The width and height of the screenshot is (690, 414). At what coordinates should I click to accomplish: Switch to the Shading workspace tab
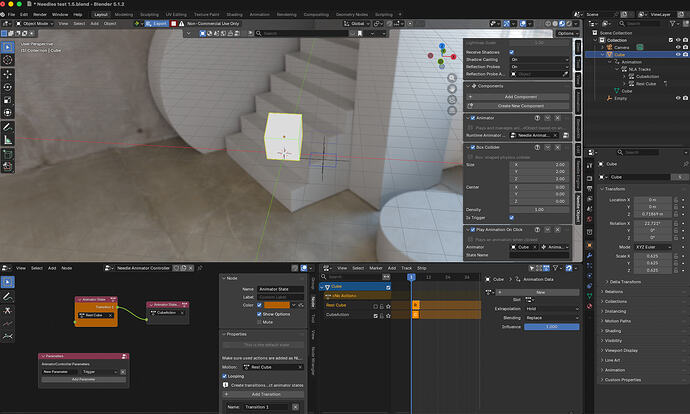click(x=234, y=15)
